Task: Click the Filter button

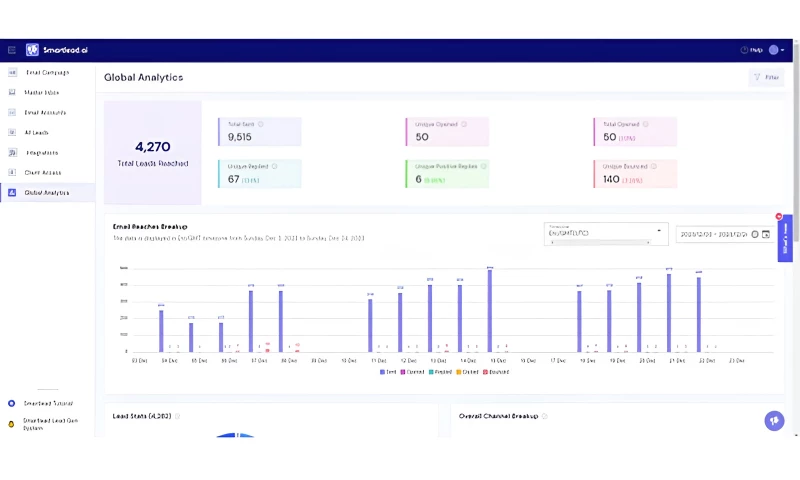Action: [766, 77]
